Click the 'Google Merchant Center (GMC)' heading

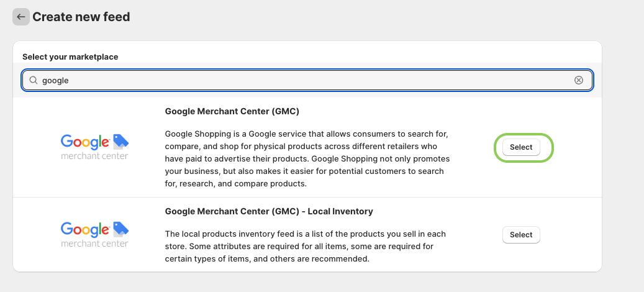(x=232, y=111)
